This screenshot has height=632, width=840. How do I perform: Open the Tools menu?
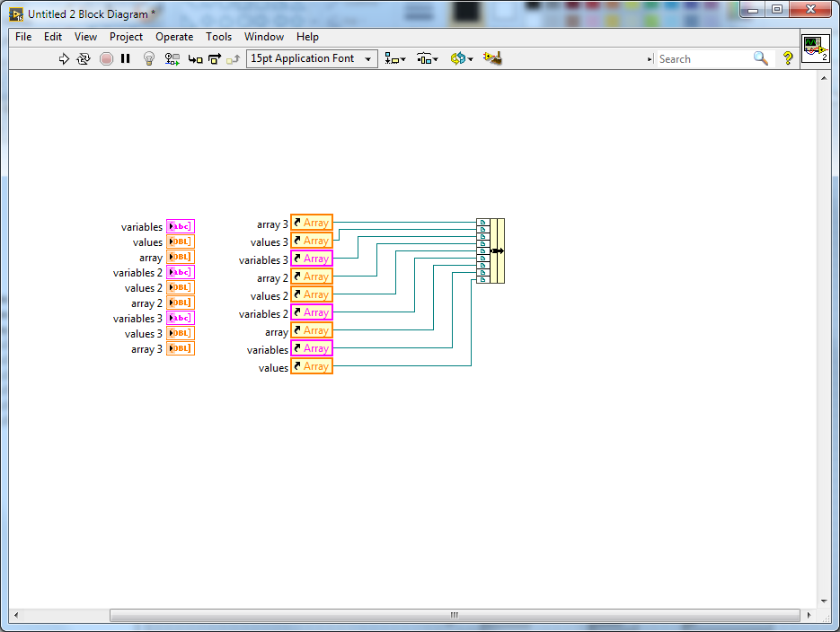[218, 37]
